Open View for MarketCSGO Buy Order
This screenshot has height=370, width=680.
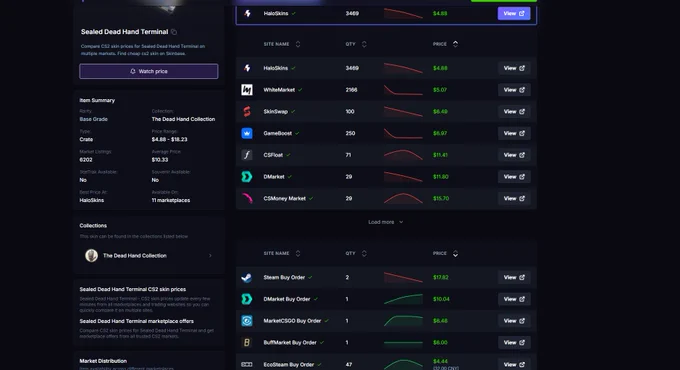[x=514, y=321]
